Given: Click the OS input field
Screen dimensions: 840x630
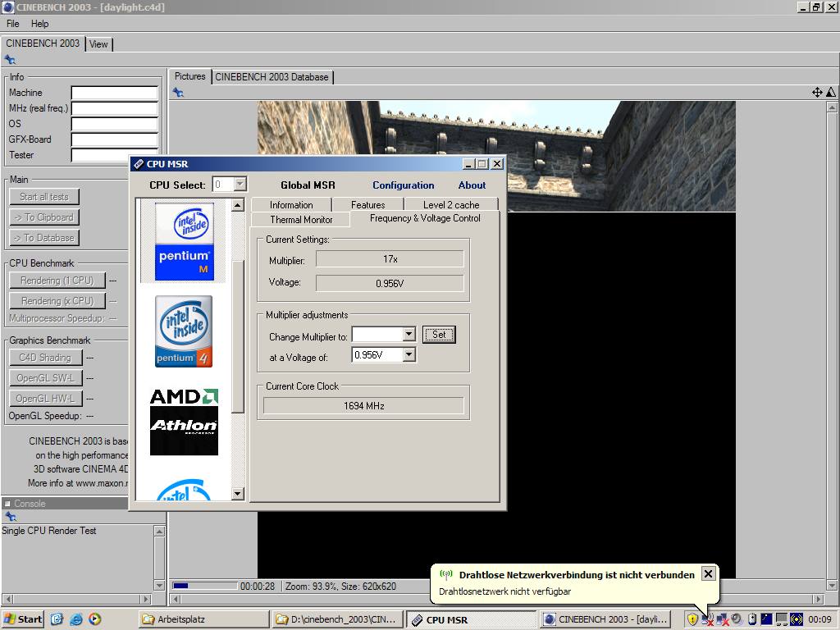Looking at the screenshot, I should click(x=115, y=124).
